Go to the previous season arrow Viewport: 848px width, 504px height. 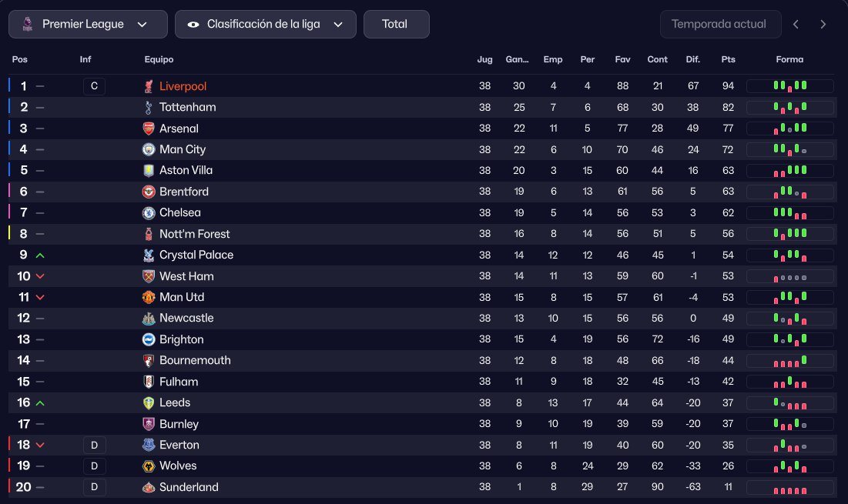tap(796, 24)
